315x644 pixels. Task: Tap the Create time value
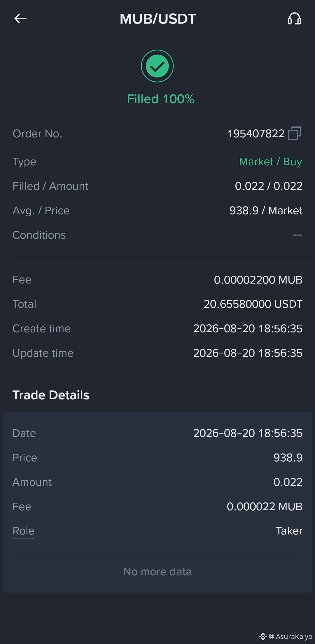point(248,329)
